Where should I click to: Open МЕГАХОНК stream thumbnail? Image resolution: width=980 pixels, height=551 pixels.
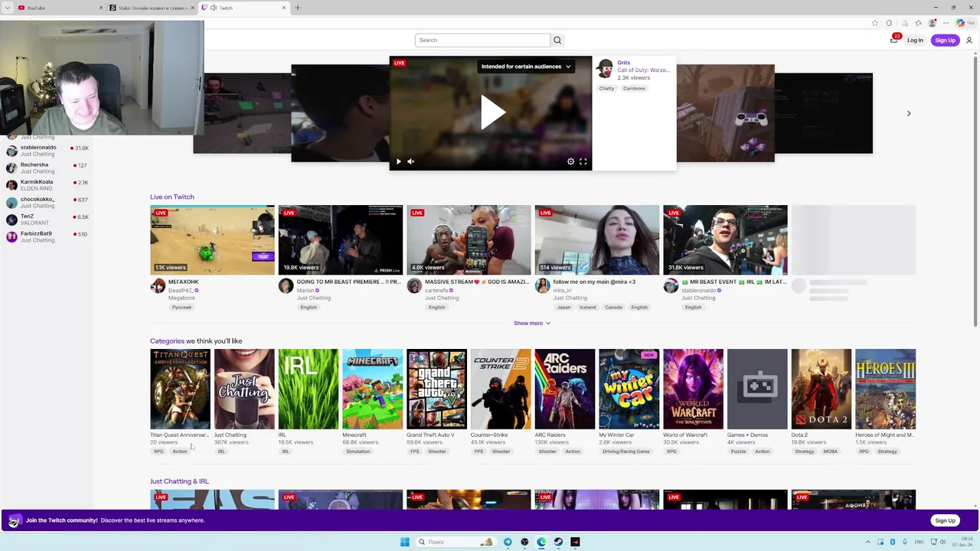point(212,240)
